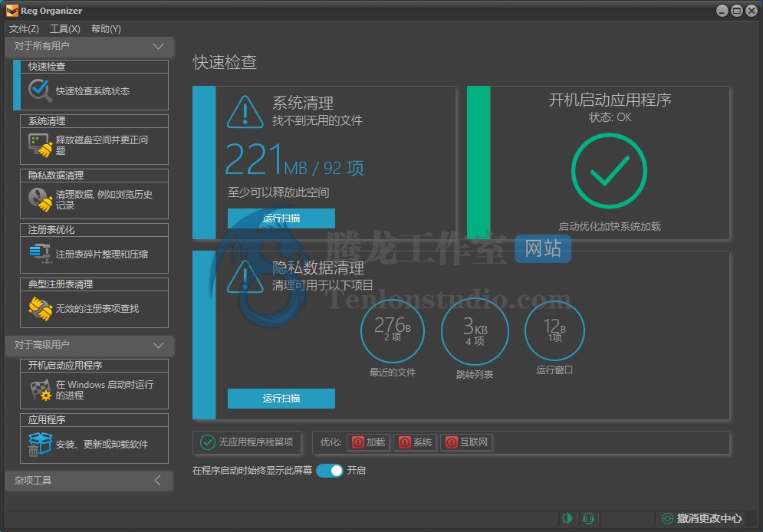
Task: Click the 3KB 跳转列表 circle
Action: [x=475, y=331]
